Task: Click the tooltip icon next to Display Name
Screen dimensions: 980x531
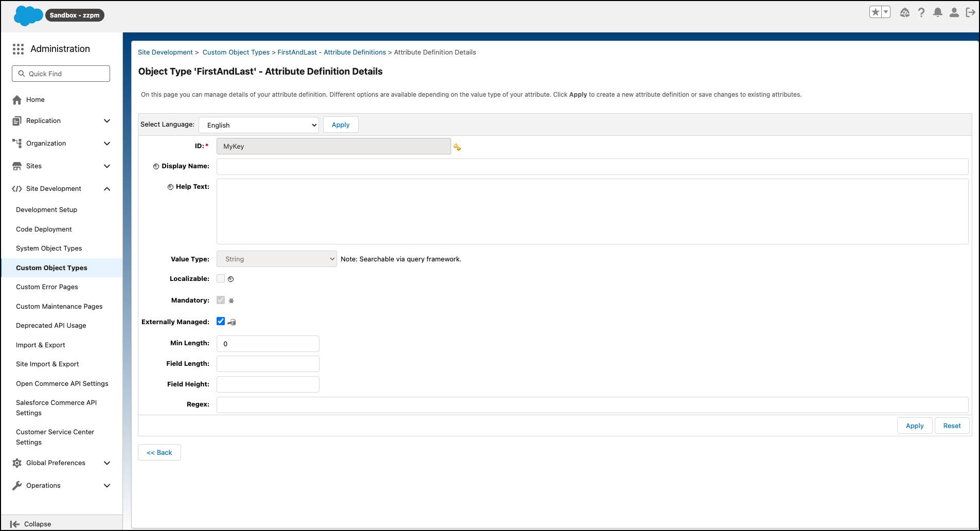Action: [x=156, y=166]
